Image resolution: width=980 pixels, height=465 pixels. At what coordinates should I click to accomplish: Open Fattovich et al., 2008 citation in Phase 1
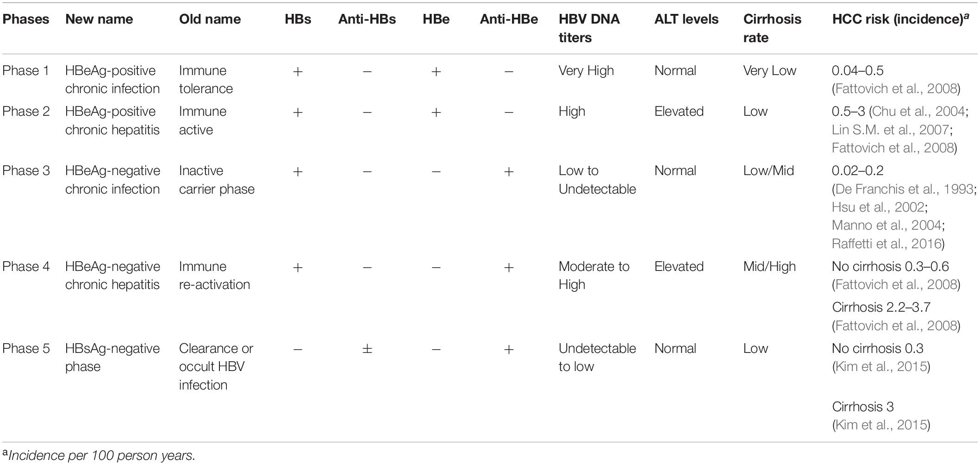point(896,89)
